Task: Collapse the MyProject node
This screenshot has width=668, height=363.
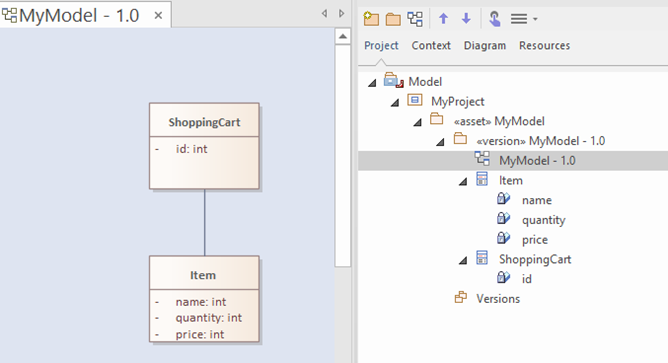Action: click(x=395, y=103)
